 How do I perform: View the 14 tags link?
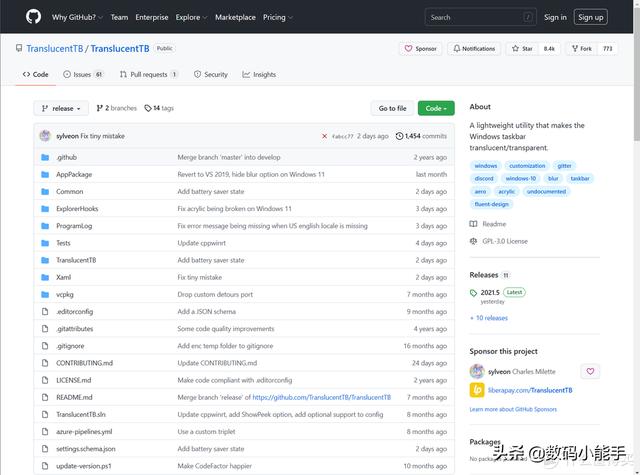159,108
